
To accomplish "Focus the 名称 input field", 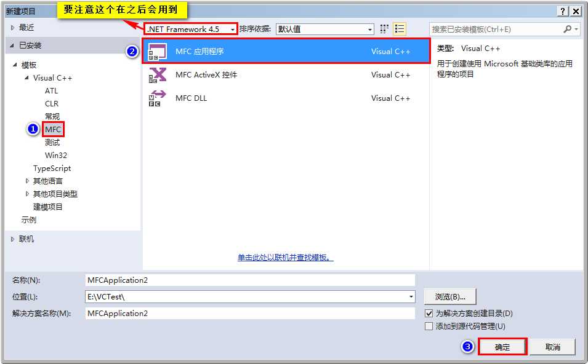I will (250, 280).
